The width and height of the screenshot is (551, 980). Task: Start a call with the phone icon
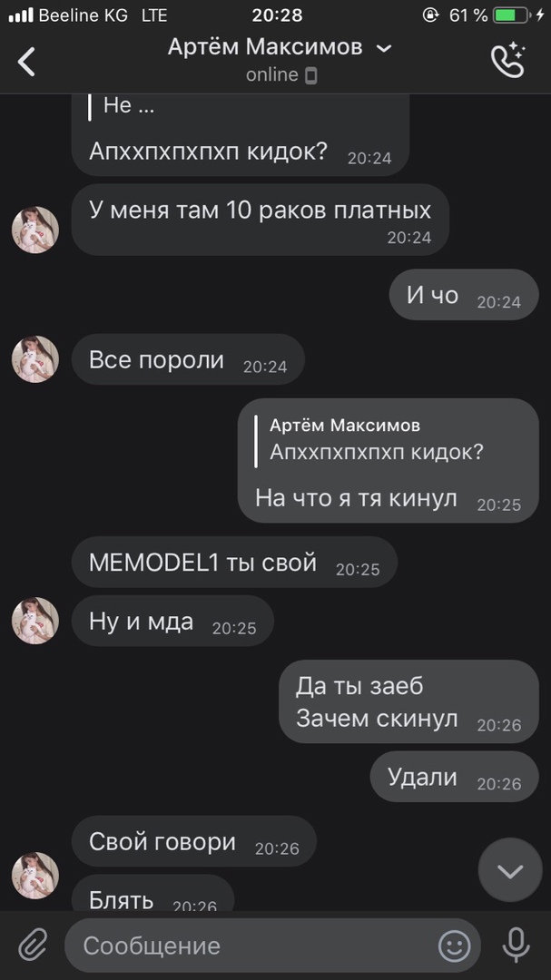click(507, 60)
